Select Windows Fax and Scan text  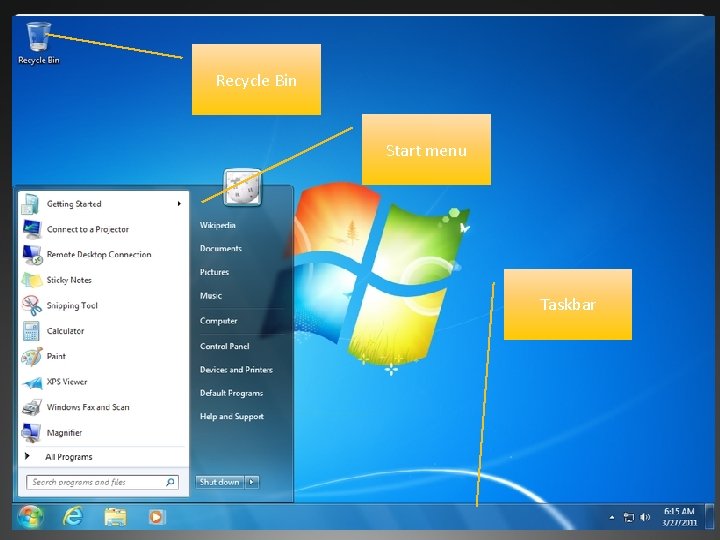click(x=88, y=407)
